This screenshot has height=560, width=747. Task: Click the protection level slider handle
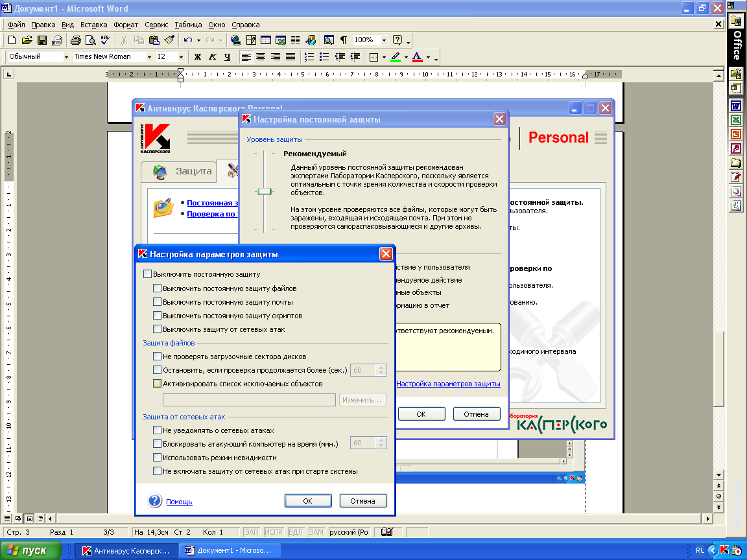pos(265,191)
